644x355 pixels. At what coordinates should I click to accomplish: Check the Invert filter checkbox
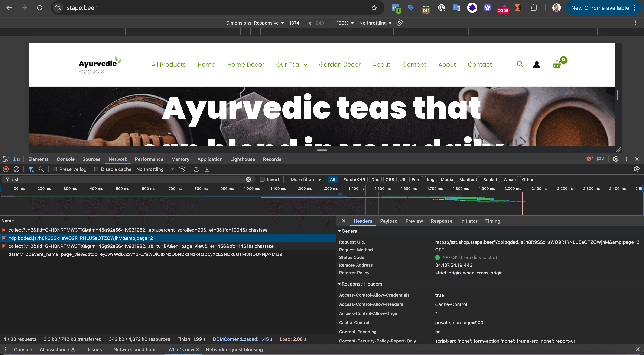click(262, 179)
